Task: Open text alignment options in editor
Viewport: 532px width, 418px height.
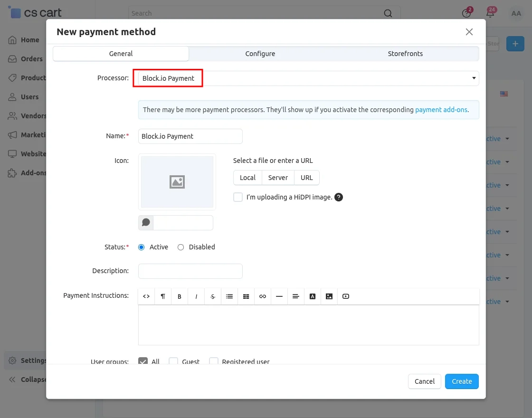Action: pos(296,296)
